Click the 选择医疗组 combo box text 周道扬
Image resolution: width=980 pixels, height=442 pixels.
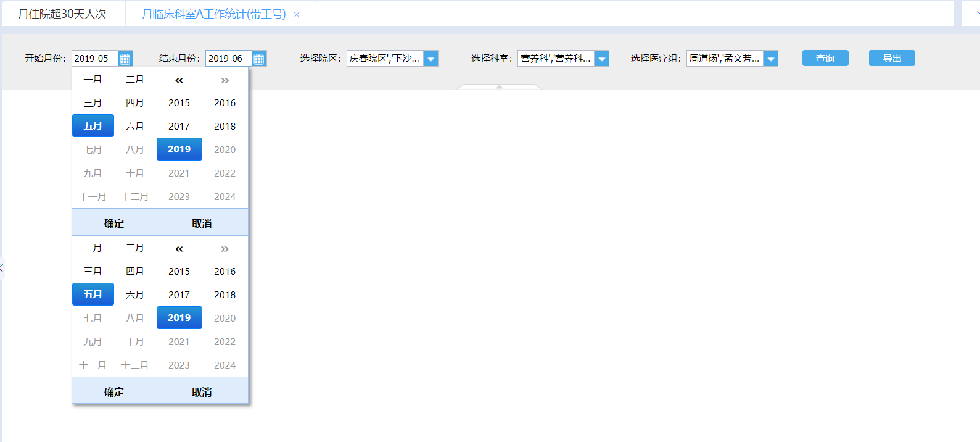pyautogui.click(x=725, y=59)
